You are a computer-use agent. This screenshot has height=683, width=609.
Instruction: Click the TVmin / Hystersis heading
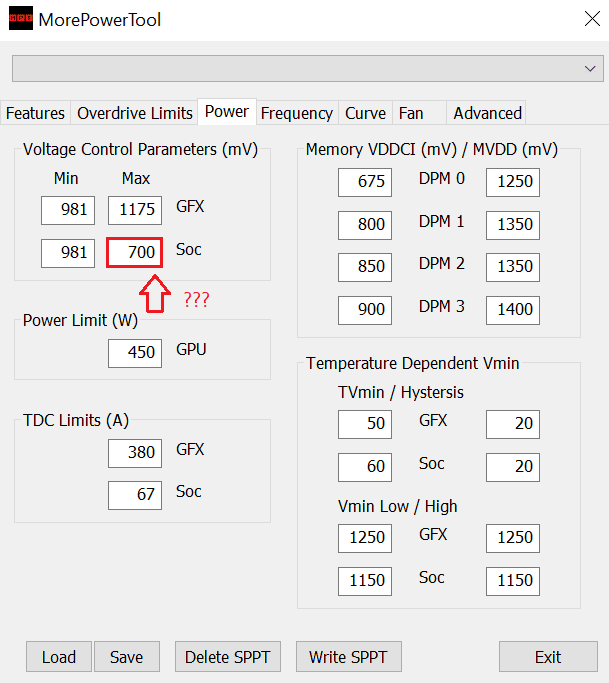pyautogui.click(x=401, y=392)
